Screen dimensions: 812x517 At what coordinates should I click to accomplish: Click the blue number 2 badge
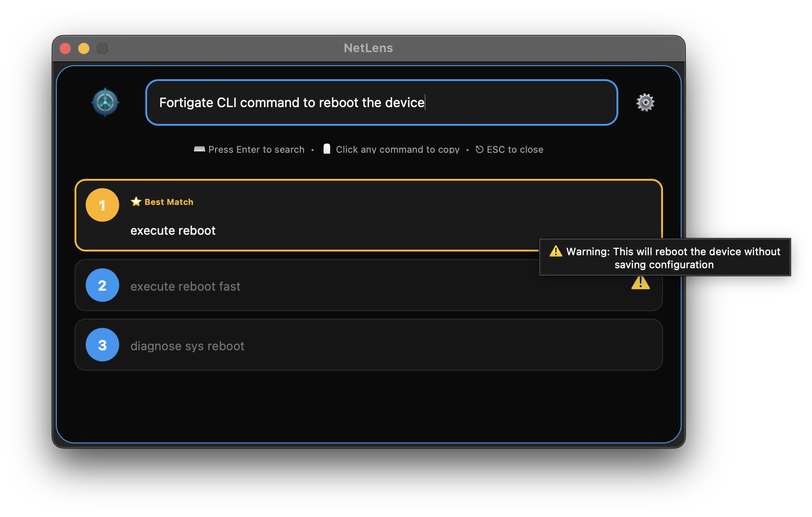102,285
